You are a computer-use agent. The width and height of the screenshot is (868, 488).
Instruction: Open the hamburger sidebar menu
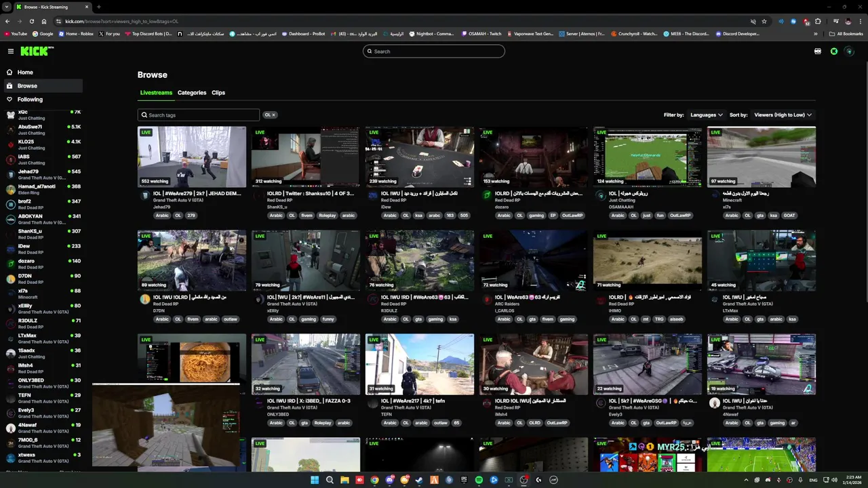click(10, 51)
